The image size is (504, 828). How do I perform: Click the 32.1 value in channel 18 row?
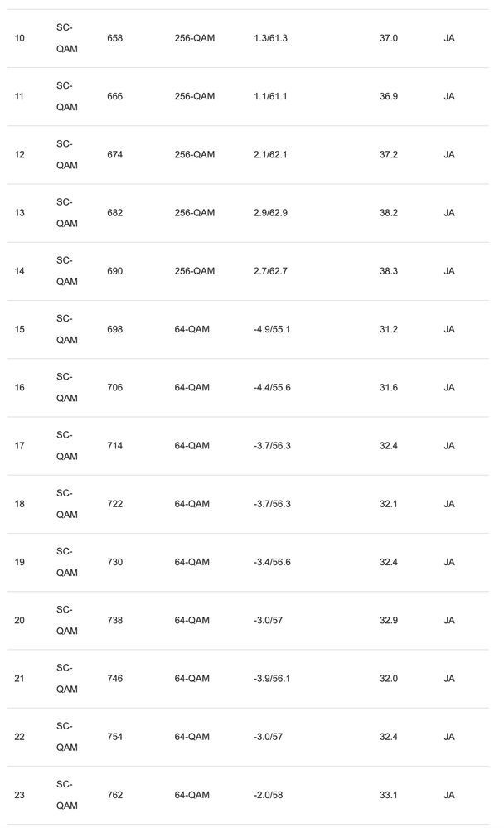389,504
